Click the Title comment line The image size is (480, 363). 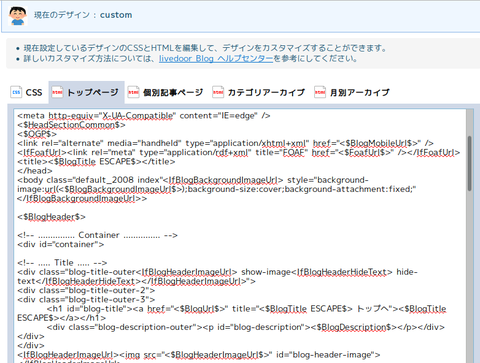coord(62,263)
